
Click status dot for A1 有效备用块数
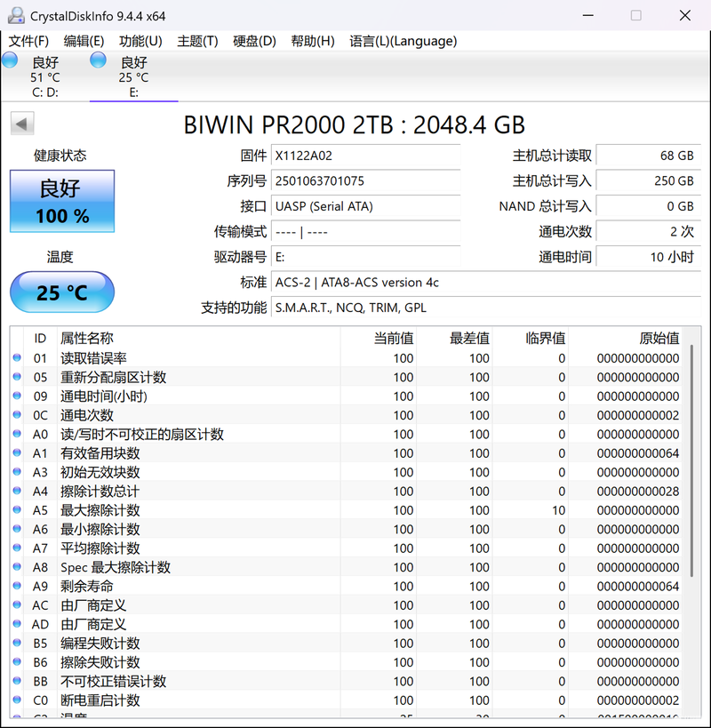pos(17,452)
